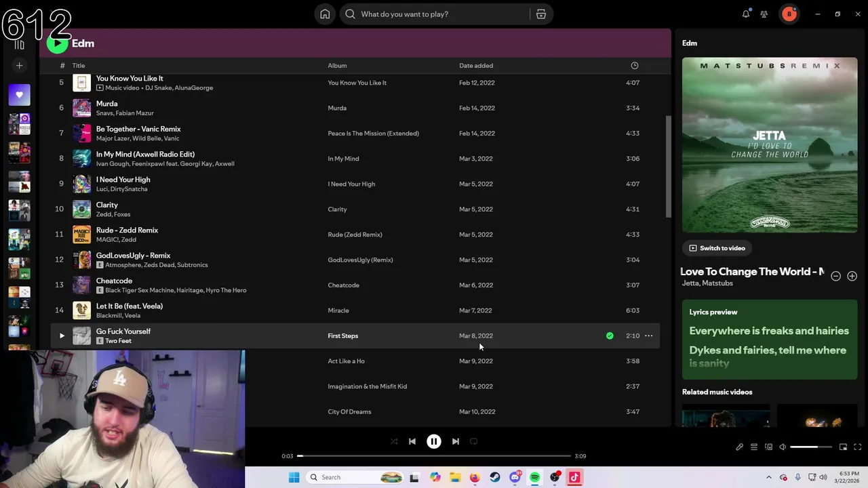Open artist Matstubs in the now-playing panel

click(x=717, y=283)
